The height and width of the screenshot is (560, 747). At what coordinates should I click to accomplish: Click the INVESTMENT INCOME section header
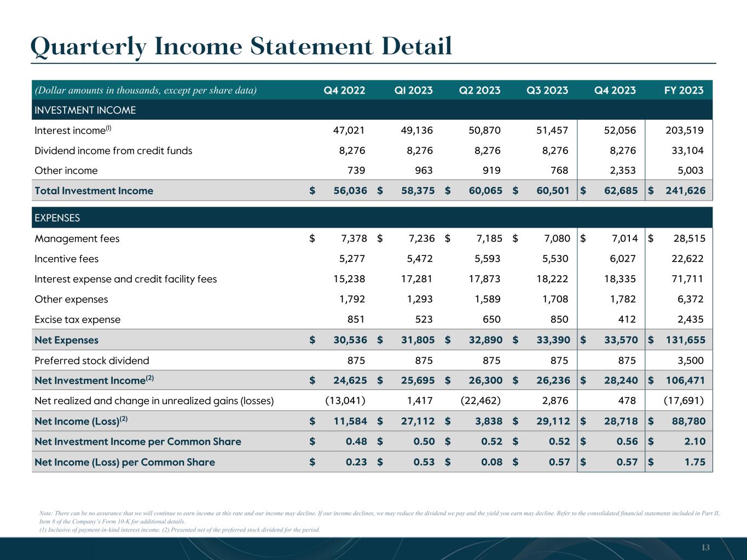tap(85, 110)
